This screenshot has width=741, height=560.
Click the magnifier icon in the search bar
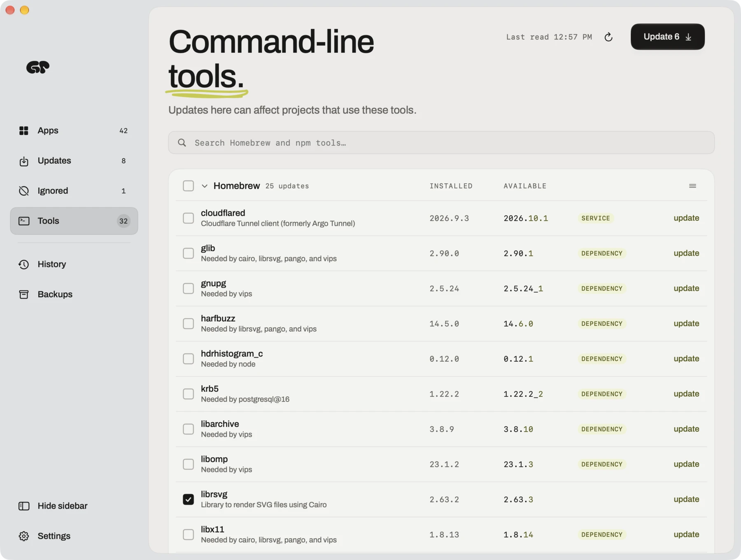(182, 143)
